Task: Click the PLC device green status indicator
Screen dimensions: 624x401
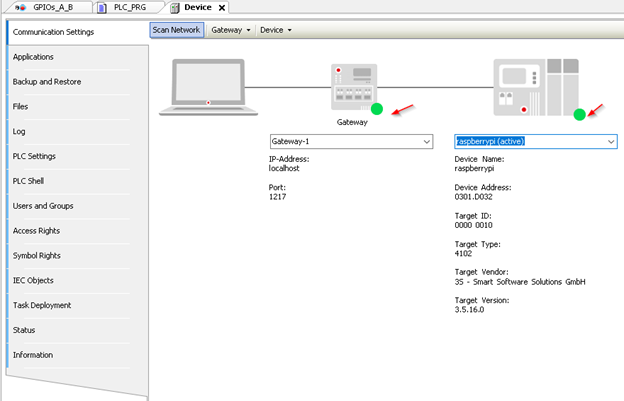Action: click(x=579, y=115)
